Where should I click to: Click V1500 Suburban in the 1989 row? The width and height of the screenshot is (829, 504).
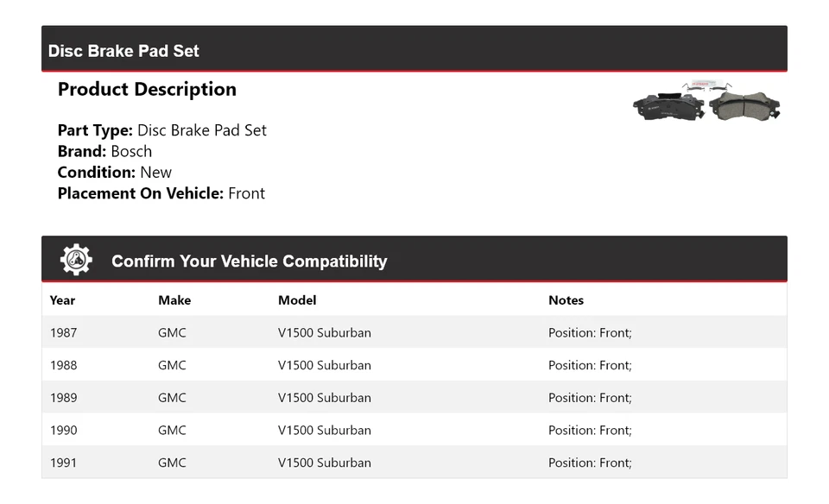point(324,398)
